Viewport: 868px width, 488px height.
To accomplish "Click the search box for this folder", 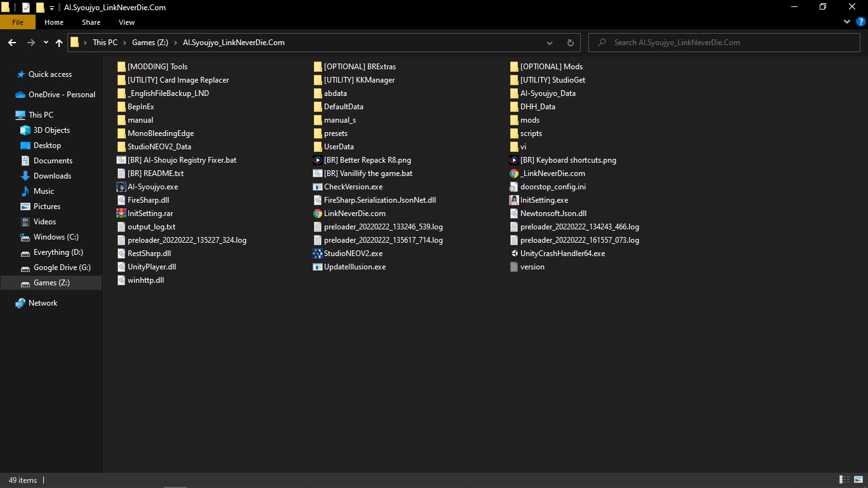I will [724, 43].
